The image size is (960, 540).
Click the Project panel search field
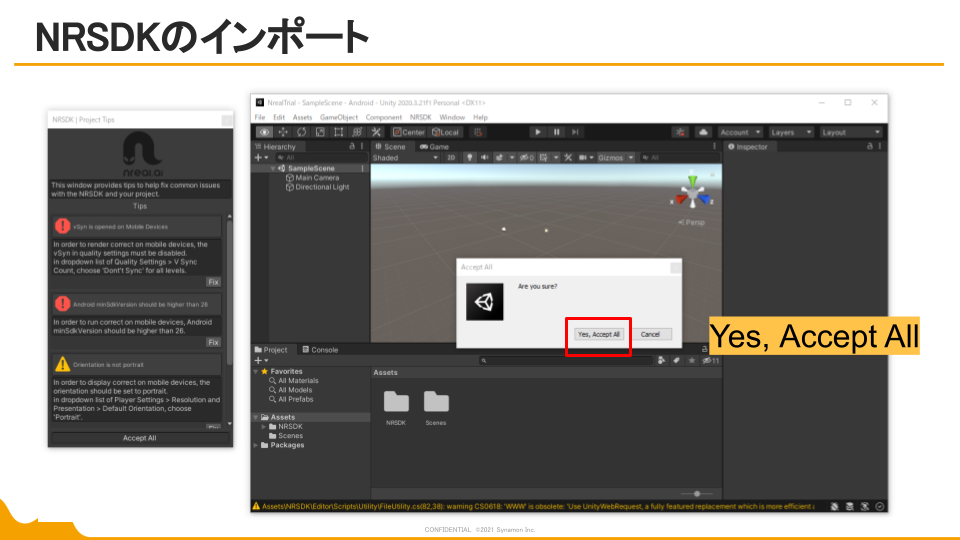pyautogui.click(x=565, y=361)
